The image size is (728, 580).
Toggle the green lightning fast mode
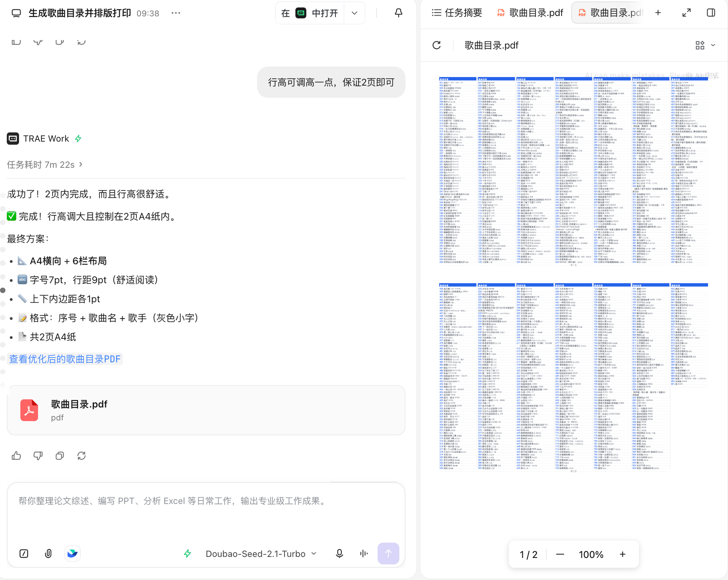tap(187, 554)
